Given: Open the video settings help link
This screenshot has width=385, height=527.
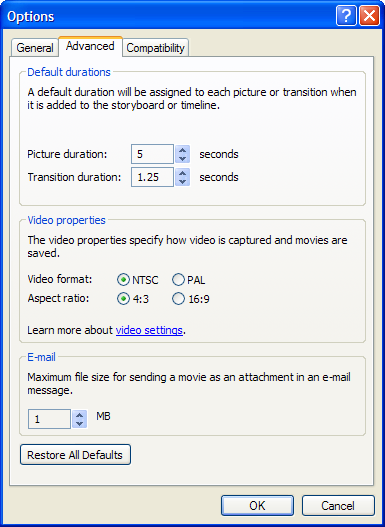Looking at the screenshot, I should pos(149,330).
